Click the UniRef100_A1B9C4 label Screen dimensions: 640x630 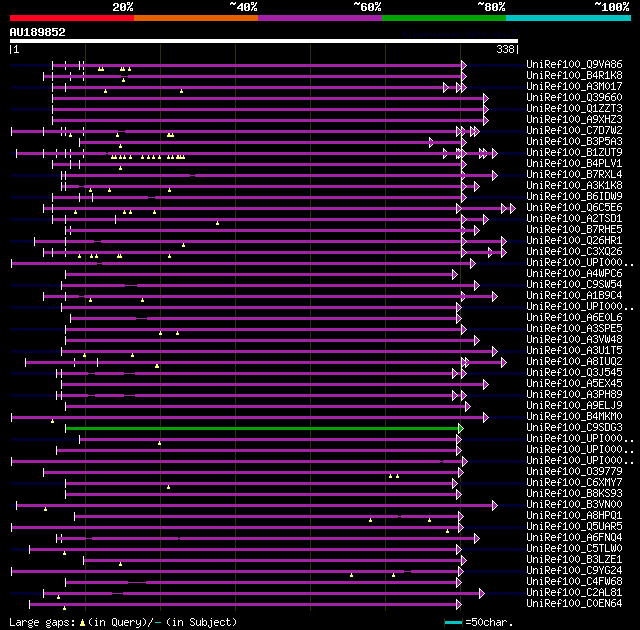click(x=574, y=296)
